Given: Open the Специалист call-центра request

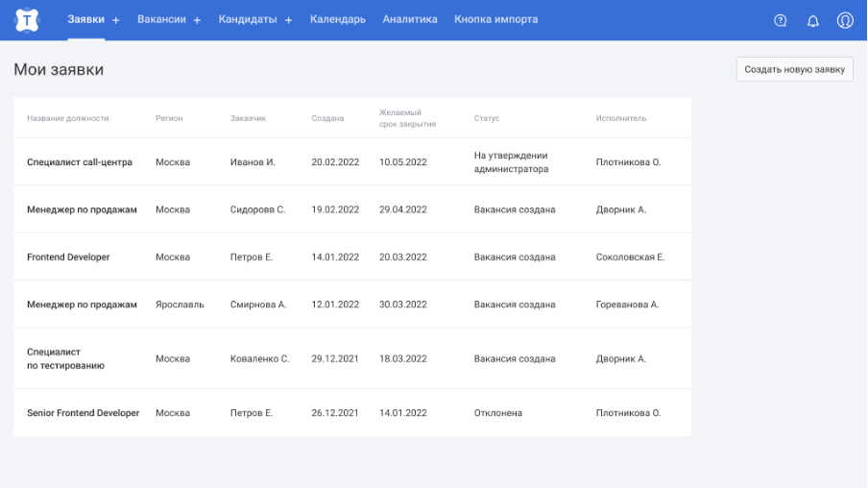Looking at the screenshot, I should pyautogui.click(x=80, y=162).
